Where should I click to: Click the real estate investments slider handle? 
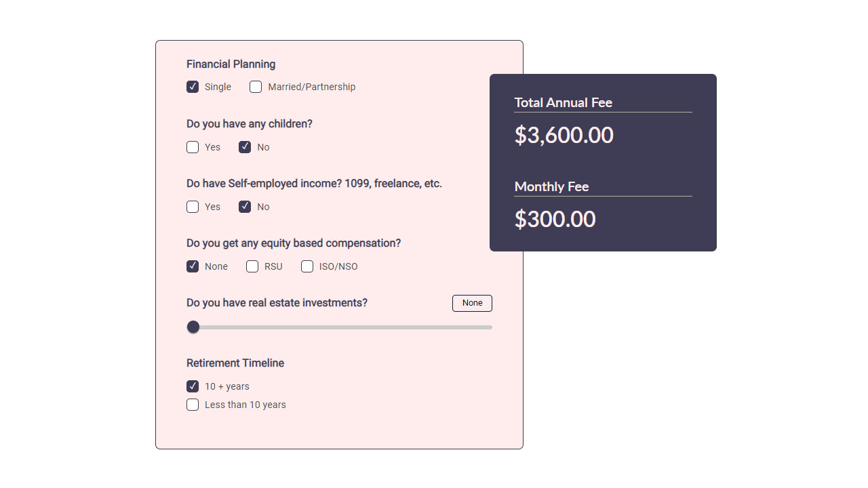click(x=193, y=327)
